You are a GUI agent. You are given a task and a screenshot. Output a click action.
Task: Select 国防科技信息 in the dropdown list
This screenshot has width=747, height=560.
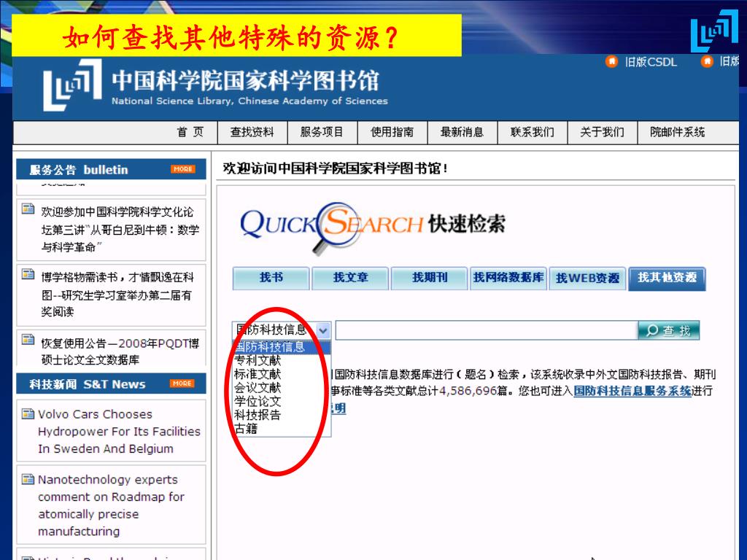pyautogui.click(x=281, y=347)
